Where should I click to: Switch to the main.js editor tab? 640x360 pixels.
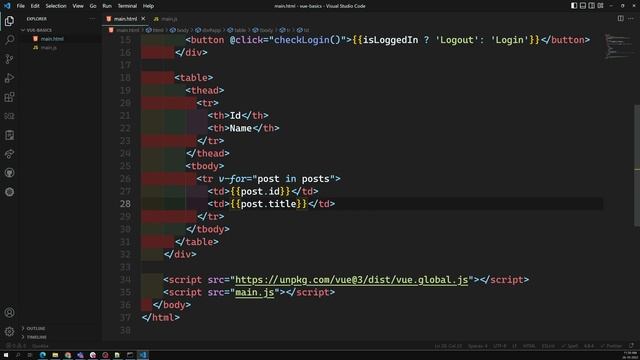click(x=166, y=19)
